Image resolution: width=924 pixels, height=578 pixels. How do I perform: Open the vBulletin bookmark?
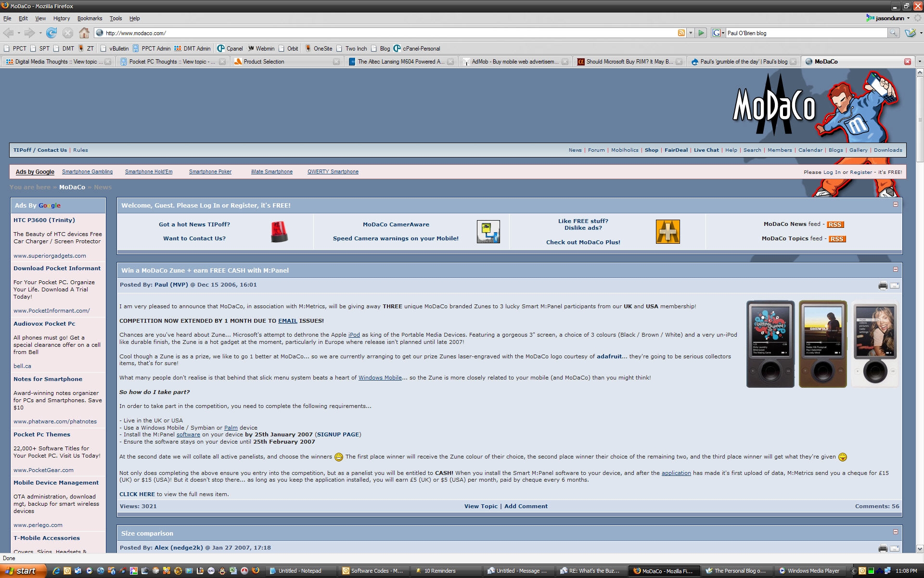point(114,48)
